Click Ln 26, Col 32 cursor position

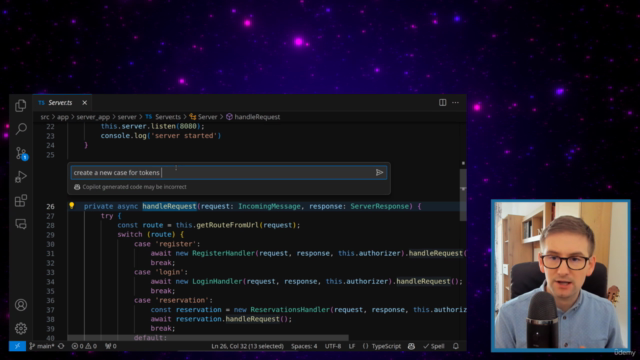pyautogui.click(x=247, y=346)
